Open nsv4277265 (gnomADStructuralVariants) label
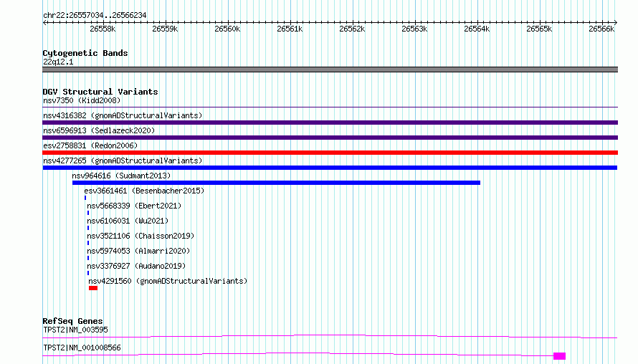638x364 pixels. pyautogui.click(x=123, y=161)
